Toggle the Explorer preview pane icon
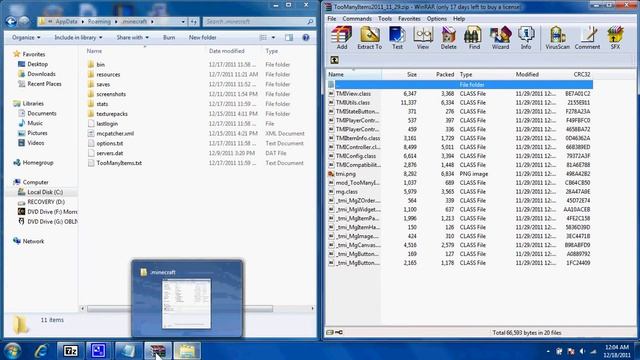 pos(289,38)
